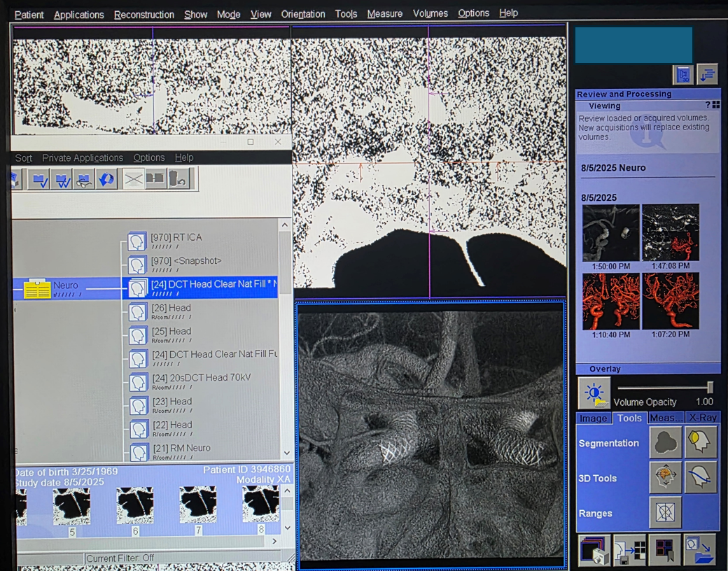
Task: Switch to the X-Ray tab
Action: [x=702, y=418]
